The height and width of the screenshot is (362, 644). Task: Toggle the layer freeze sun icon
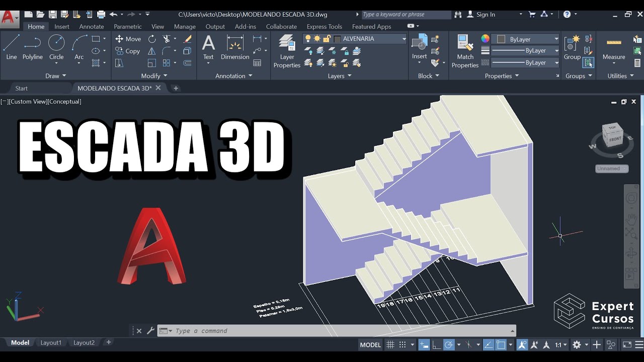click(x=317, y=39)
